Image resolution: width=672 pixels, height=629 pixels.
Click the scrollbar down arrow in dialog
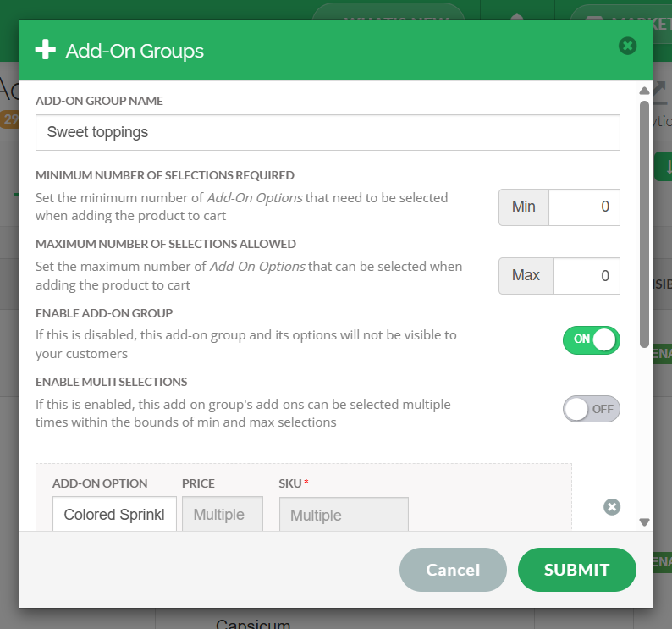pyautogui.click(x=644, y=521)
